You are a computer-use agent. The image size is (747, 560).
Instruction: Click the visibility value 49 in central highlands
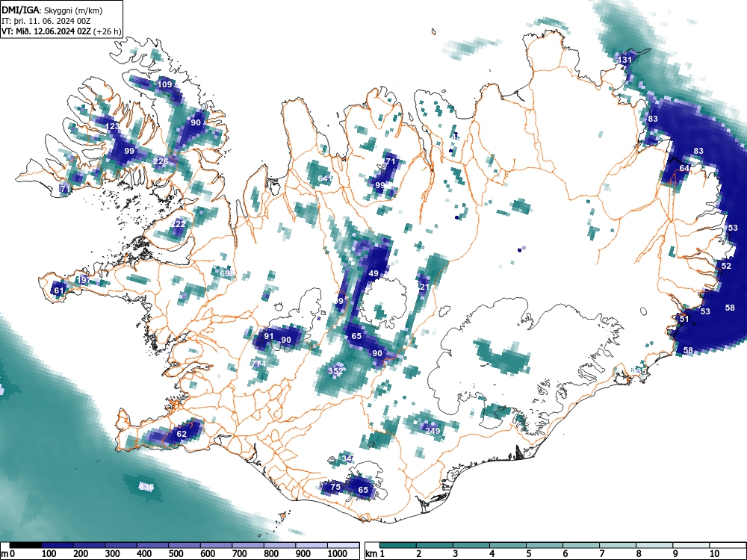(373, 273)
